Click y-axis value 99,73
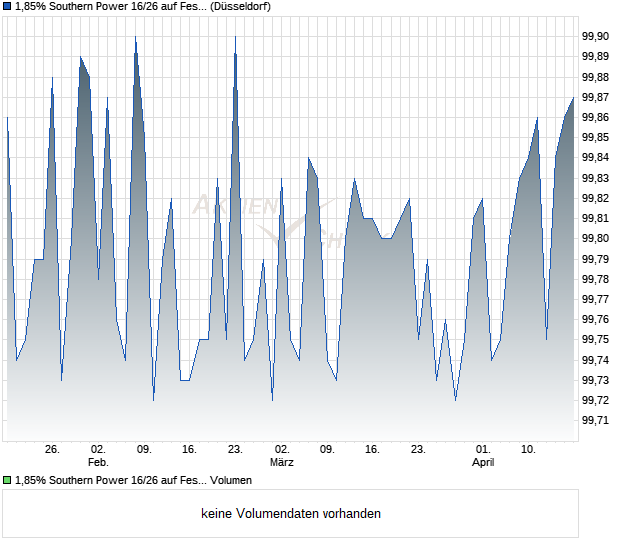Viewport: 620px width, 546px height. (595, 381)
